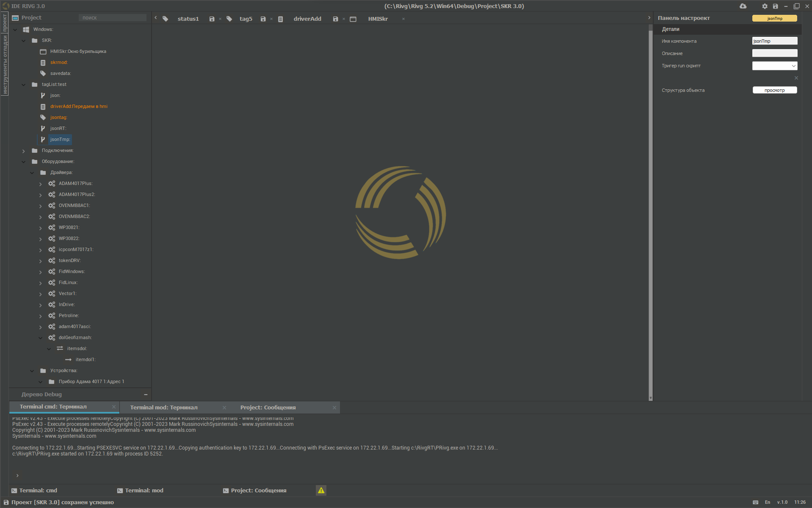Image resolution: width=812 pixels, height=508 pixels.
Task: Switch to the tag5 editor tab
Action: tap(246, 19)
